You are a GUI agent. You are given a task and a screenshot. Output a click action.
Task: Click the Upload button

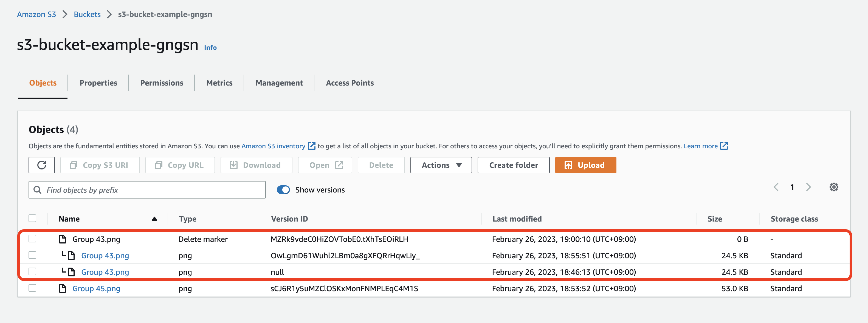click(x=586, y=165)
